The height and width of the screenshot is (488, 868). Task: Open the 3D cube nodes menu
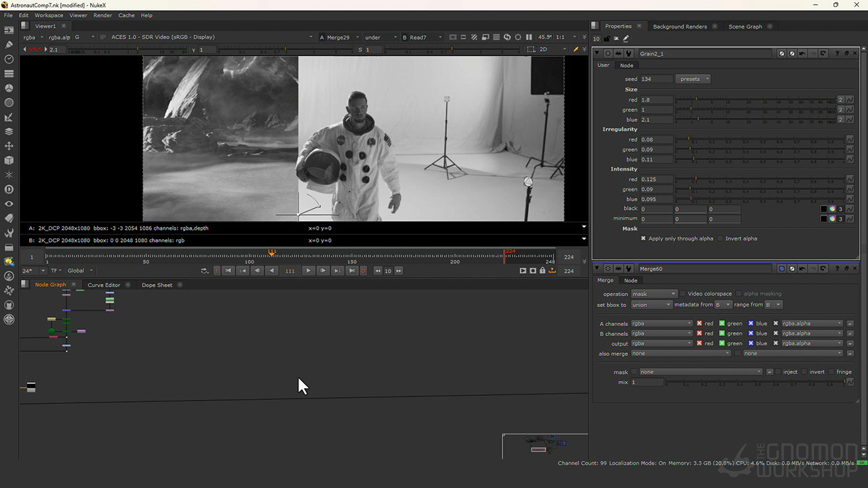(9, 161)
